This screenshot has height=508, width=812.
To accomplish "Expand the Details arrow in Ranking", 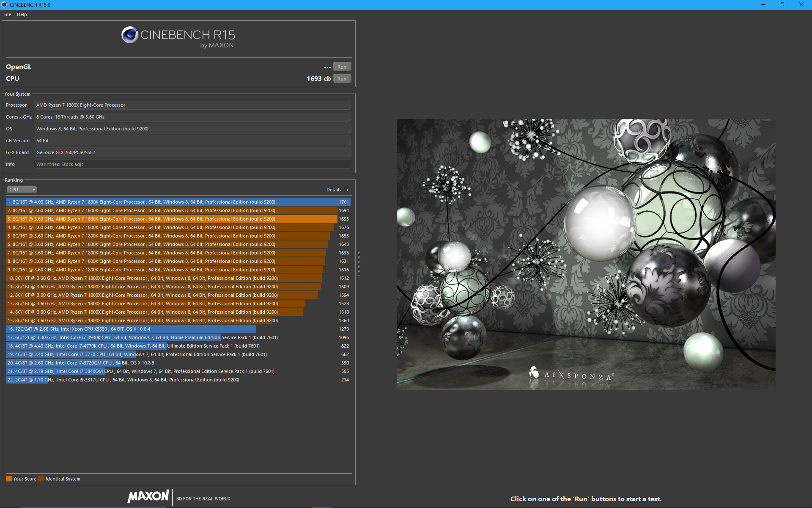I will [x=348, y=190].
